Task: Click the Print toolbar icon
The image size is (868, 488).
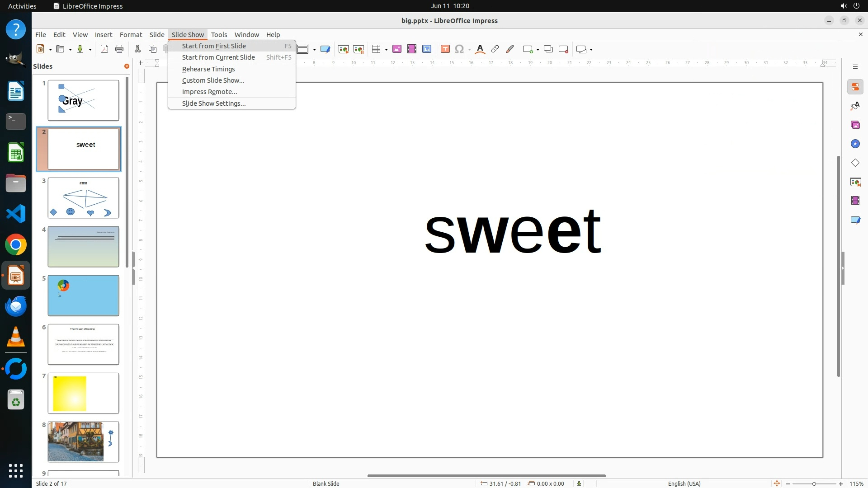Action: click(x=119, y=49)
